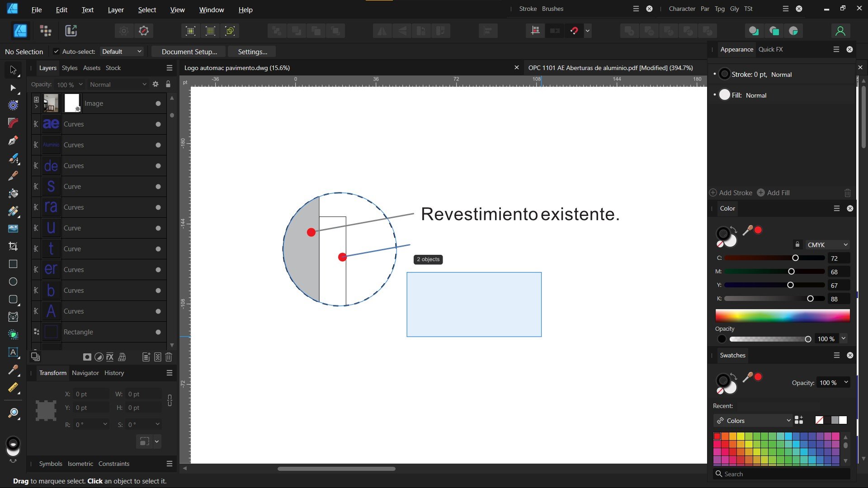Toggle the Auto-select checkbox

pyautogui.click(x=56, y=52)
